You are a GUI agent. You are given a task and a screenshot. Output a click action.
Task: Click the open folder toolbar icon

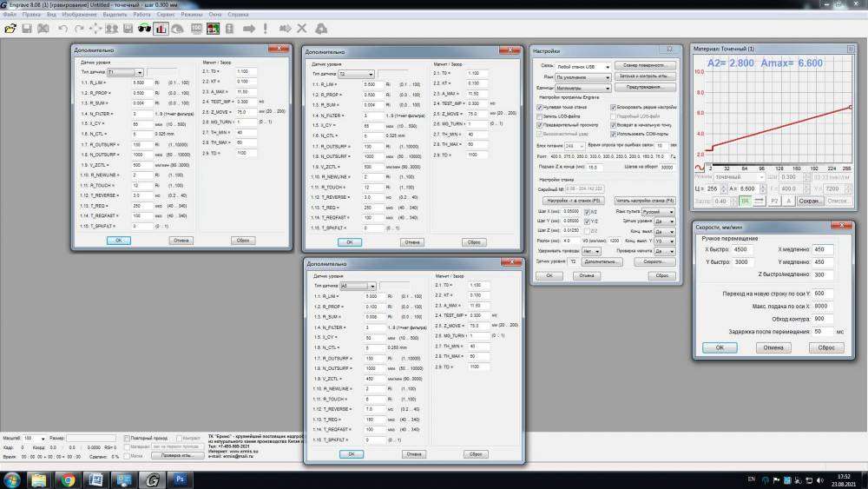[10, 29]
